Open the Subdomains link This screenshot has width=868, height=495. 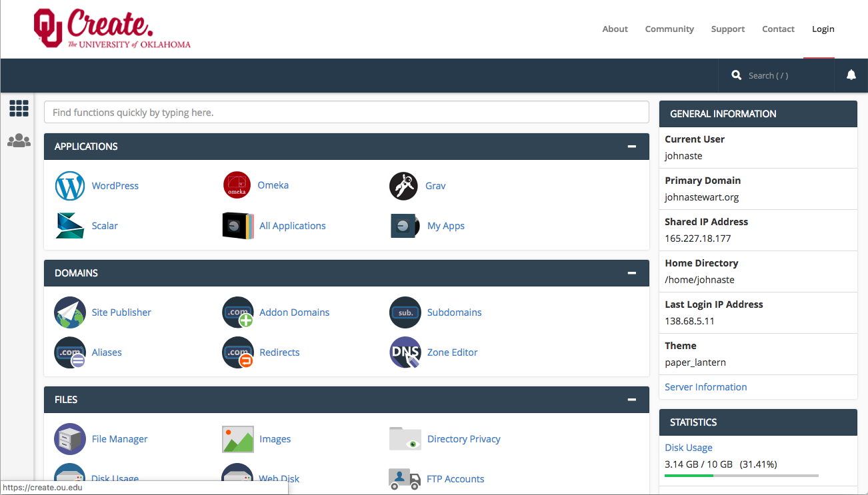[x=454, y=312]
